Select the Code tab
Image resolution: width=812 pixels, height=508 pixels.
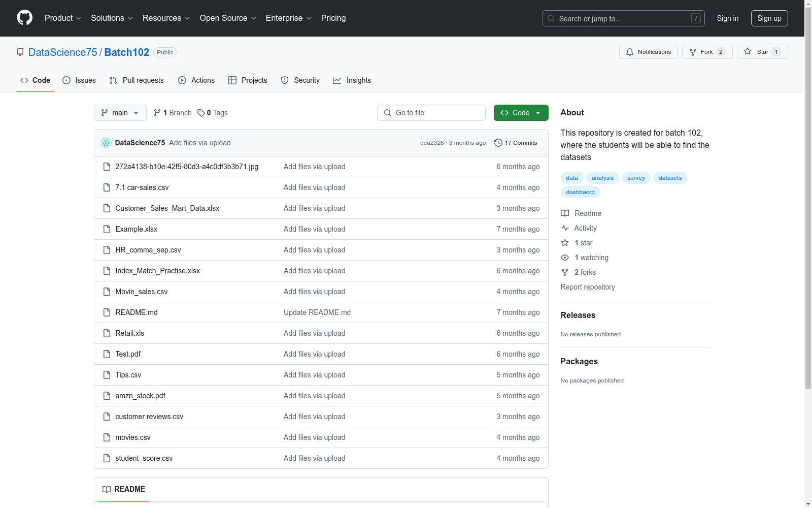[36, 80]
